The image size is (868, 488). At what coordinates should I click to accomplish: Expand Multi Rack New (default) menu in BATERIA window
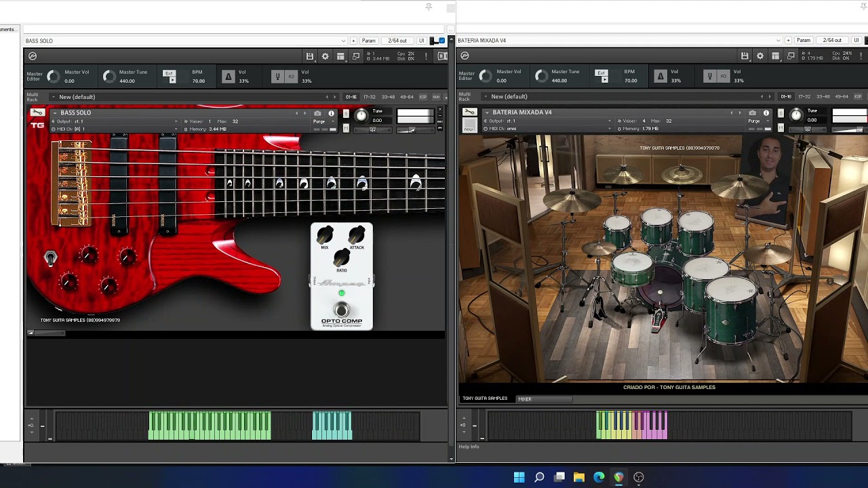click(x=486, y=96)
